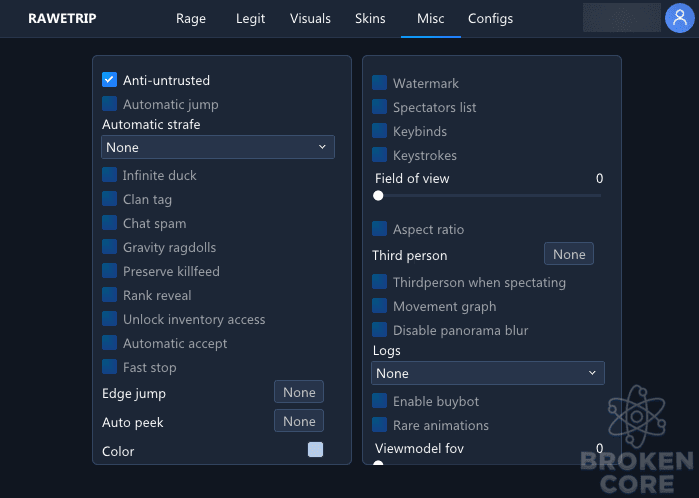Open the Visuals tab
The width and height of the screenshot is (699, 498).
click(x=310, y=18)
